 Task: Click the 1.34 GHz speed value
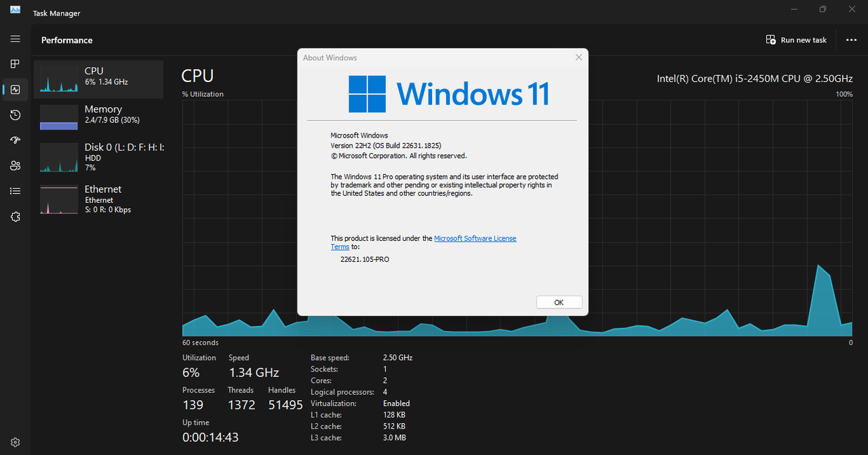pyautogui.click(x=254, y=372)
